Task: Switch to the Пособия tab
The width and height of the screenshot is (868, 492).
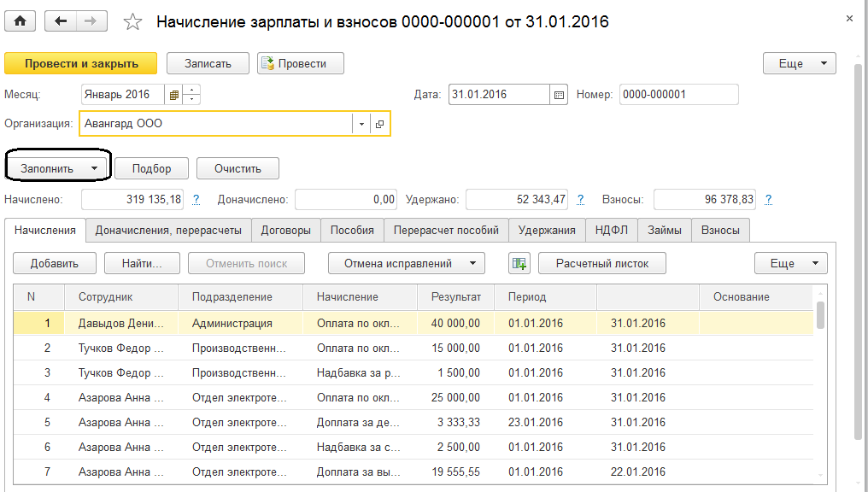Action: (x=352, y=230)
